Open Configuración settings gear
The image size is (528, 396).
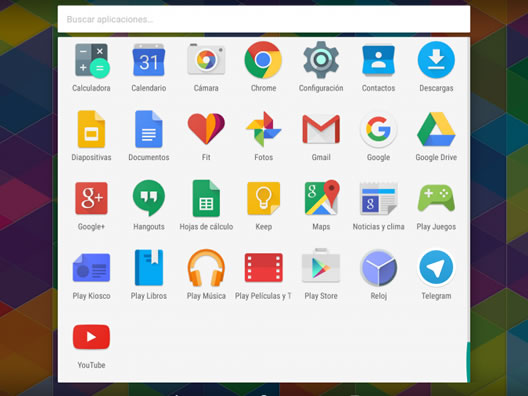coord(321,60)
